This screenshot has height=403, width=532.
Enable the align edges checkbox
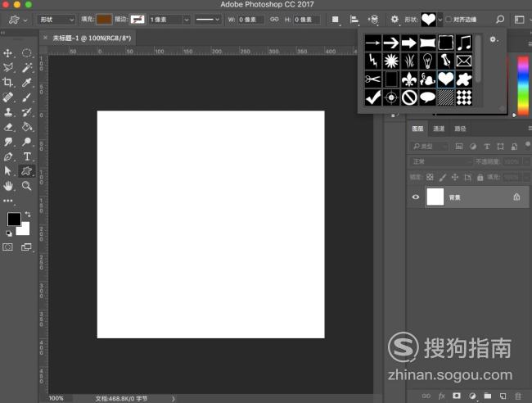coord(449,20)
